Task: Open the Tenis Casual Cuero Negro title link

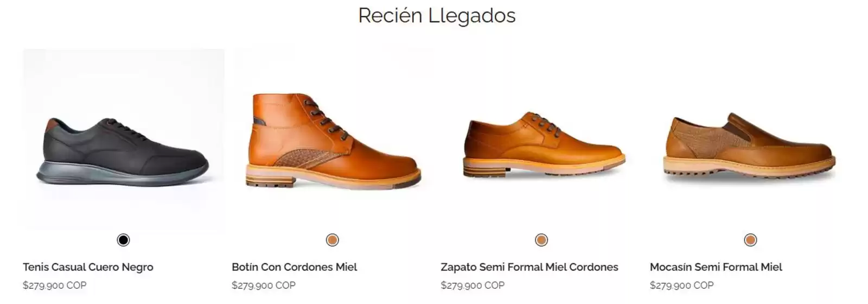Action: click(88, 267)
